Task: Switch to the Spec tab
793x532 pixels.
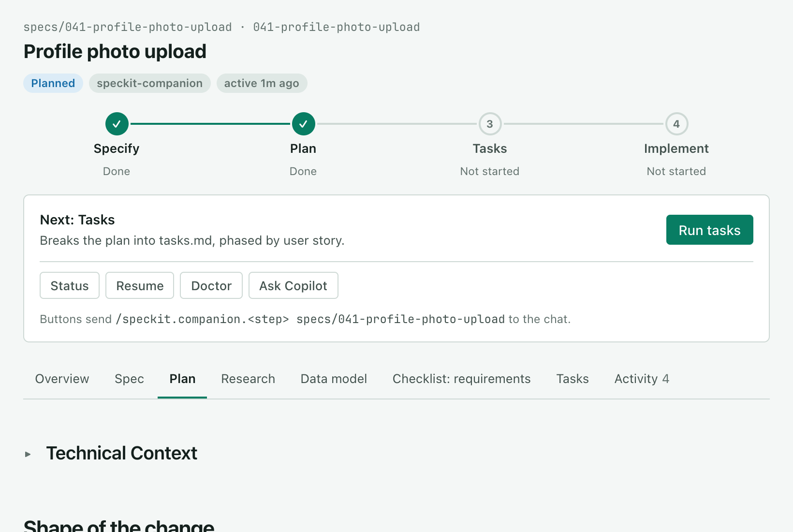Action: 129,379
